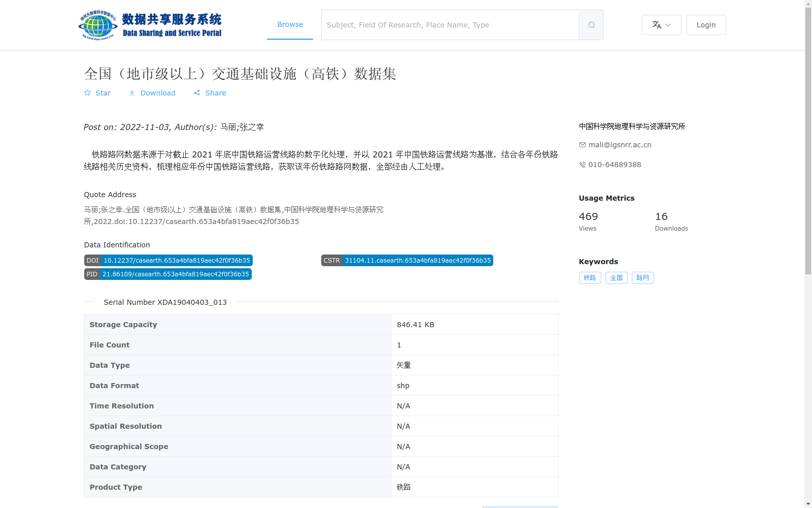Click the star outline icon
812x508 pixels.
87,92
